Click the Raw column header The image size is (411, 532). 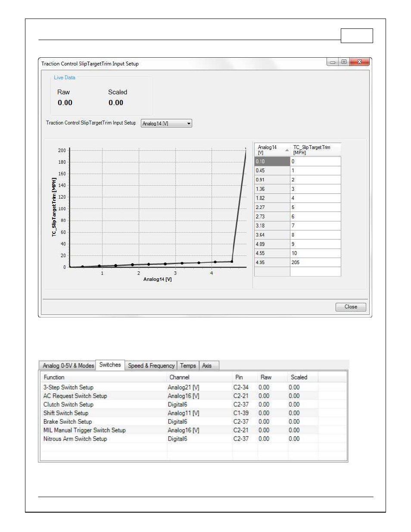pyautogui.click(x=273, y=377)
